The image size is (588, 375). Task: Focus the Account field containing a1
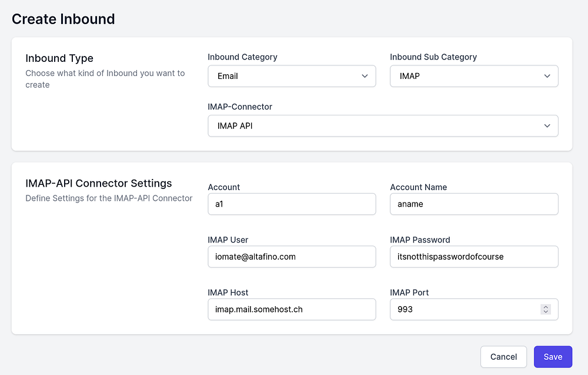(x=292, y=204)
